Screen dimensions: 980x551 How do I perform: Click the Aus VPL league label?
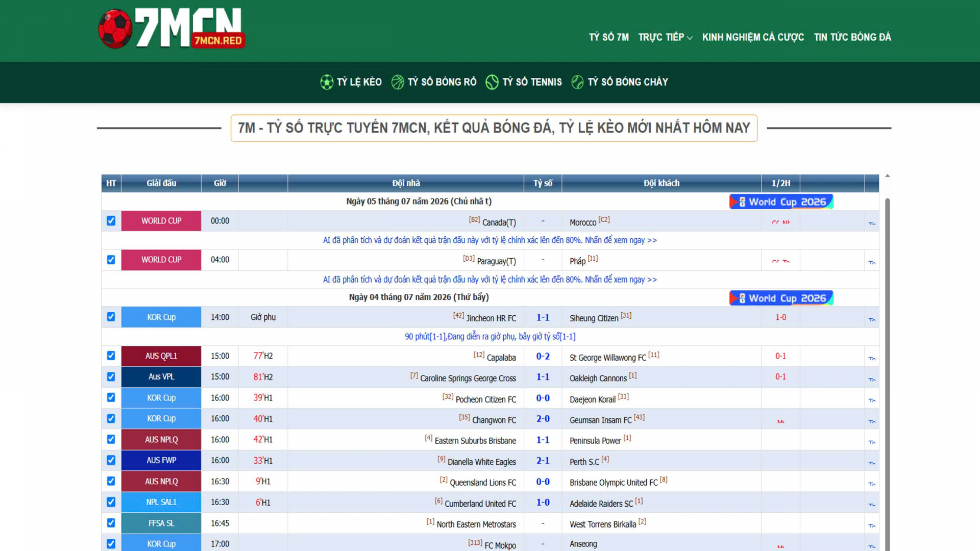(x=161, y=377)
